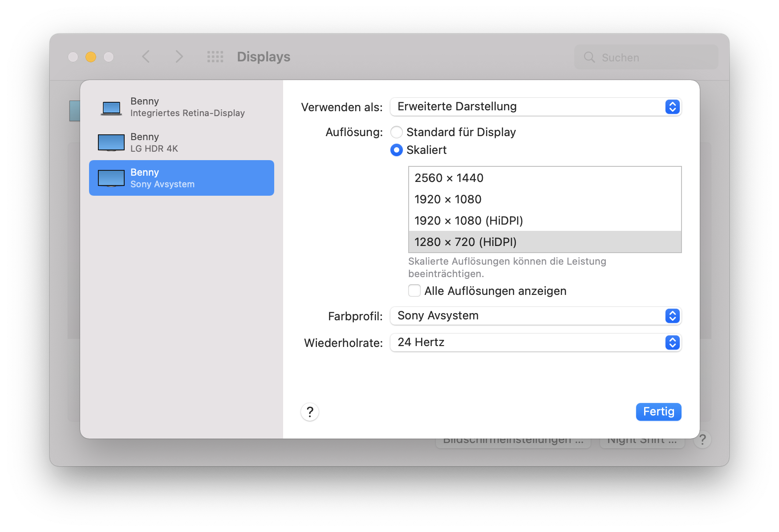Select the Skaliert radio button
This screenshot has width=779, height=532.
396,150
